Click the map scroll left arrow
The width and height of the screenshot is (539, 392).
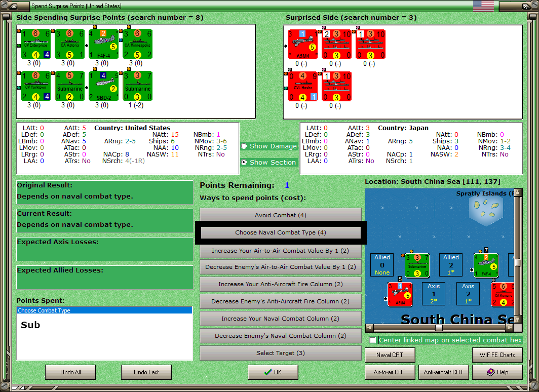[x=369, y=328]
